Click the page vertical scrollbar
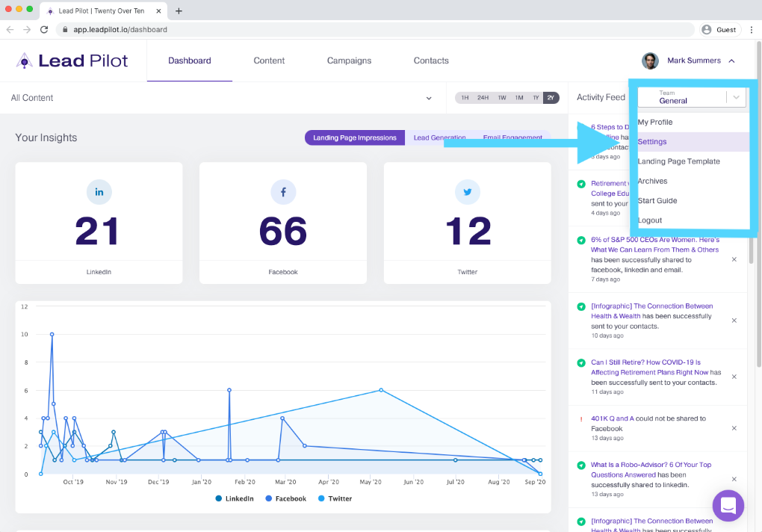The image size is (762, 532). [758, 204]
